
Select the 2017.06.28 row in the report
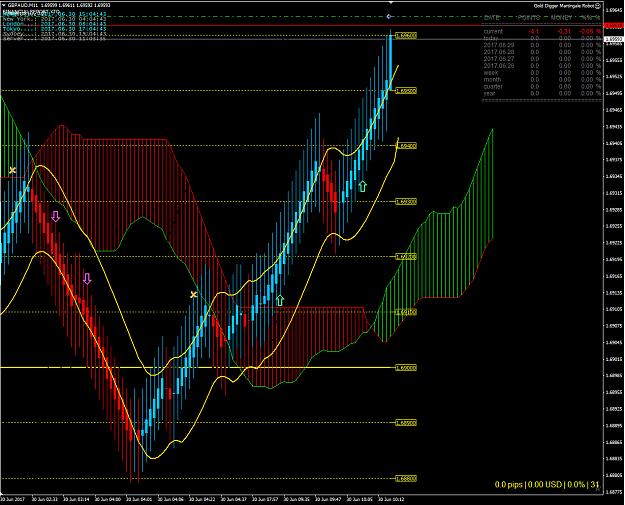[x=542, y=52]
